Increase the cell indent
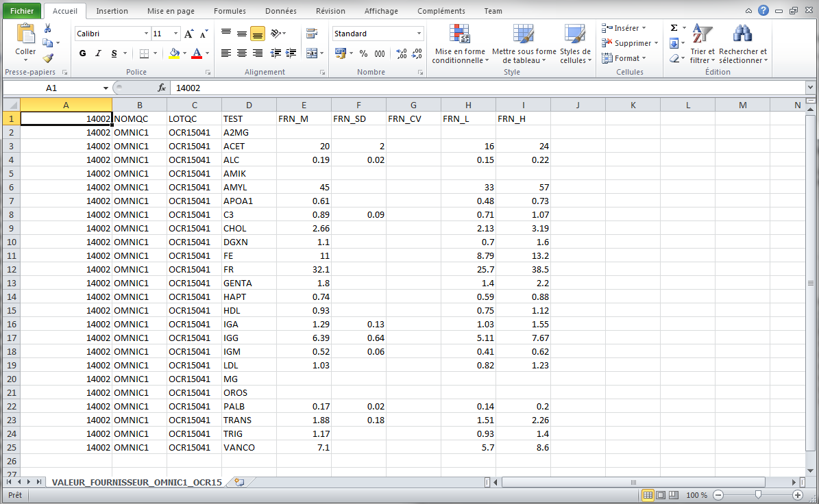 point(291,53)
